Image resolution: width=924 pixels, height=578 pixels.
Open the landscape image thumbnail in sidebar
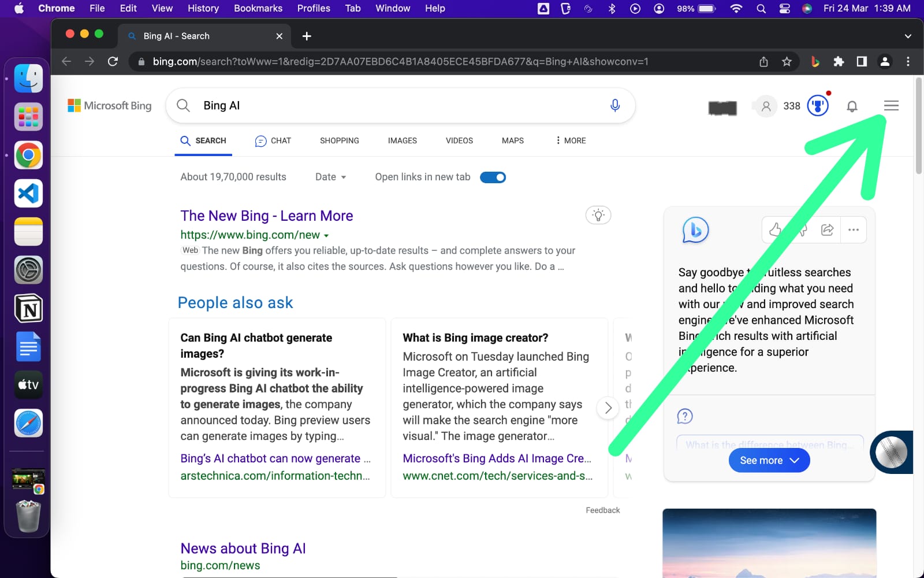click(x=769, y=543)
